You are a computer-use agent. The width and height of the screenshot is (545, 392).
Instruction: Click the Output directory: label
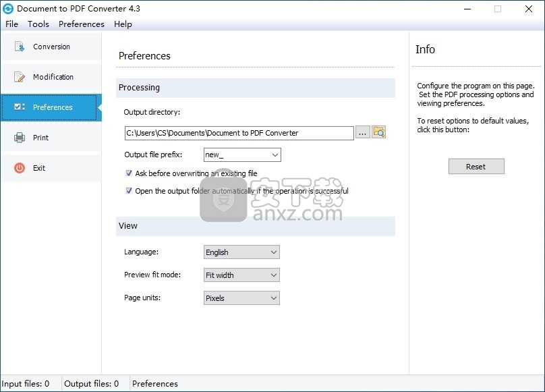coord(152,112)
